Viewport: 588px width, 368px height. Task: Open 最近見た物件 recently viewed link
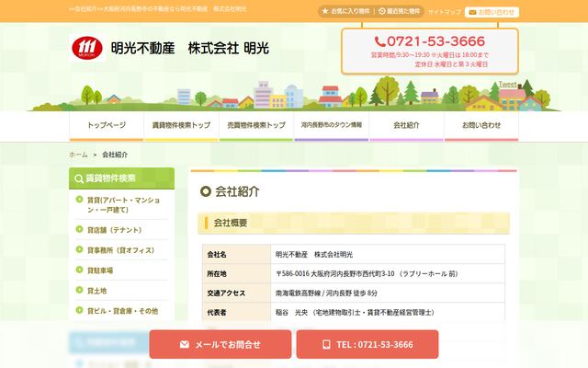click(x=400, y=11)
